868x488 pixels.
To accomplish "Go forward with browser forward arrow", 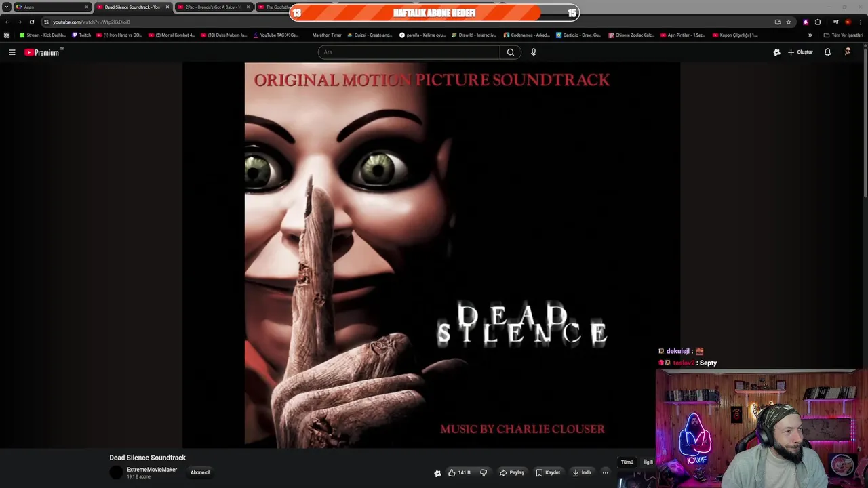I will (x=19, y=22).
